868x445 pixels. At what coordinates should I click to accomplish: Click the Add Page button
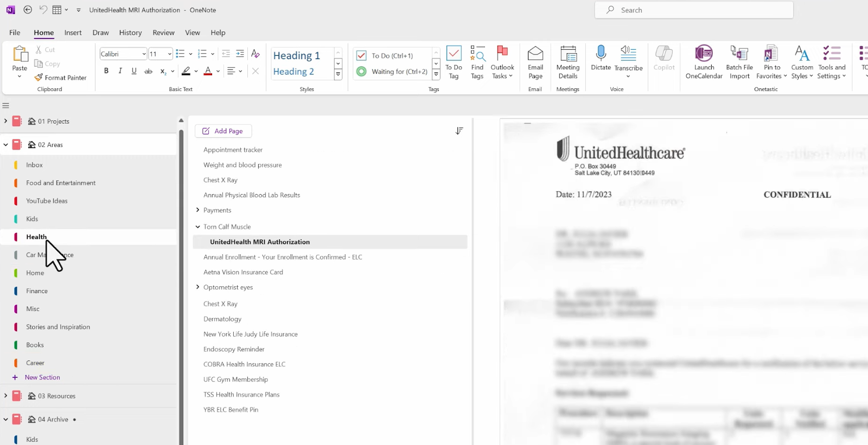pos(223,131)
